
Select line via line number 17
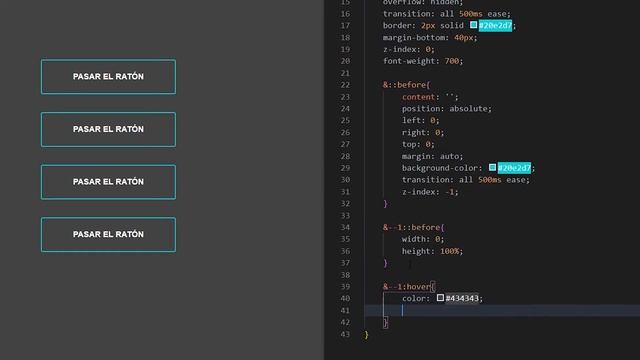[x=345, y=26]
